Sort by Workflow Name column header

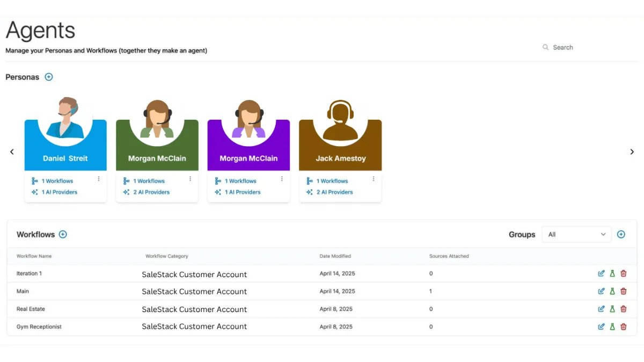coord(34,256)
